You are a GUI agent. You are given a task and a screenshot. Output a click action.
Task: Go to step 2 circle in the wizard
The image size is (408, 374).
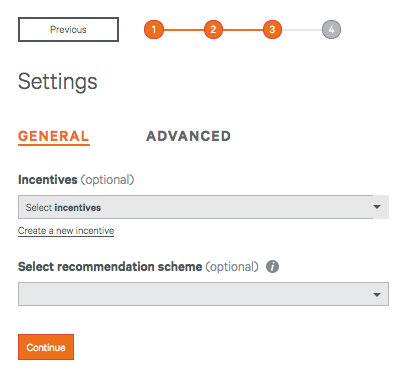coord(213,30)
